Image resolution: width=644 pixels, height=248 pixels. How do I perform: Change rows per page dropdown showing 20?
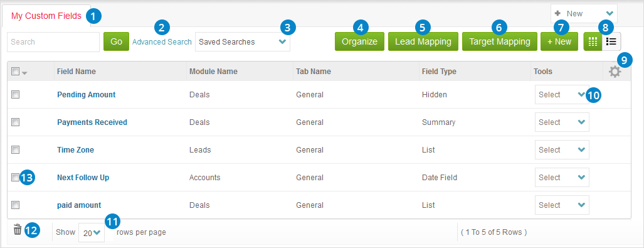pyautogui.click(x=91, y=233)
